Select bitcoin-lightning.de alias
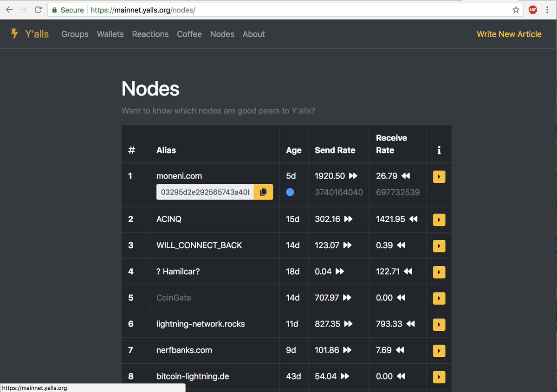The width and height of the screenshot is (557, 392). [193, 376]
